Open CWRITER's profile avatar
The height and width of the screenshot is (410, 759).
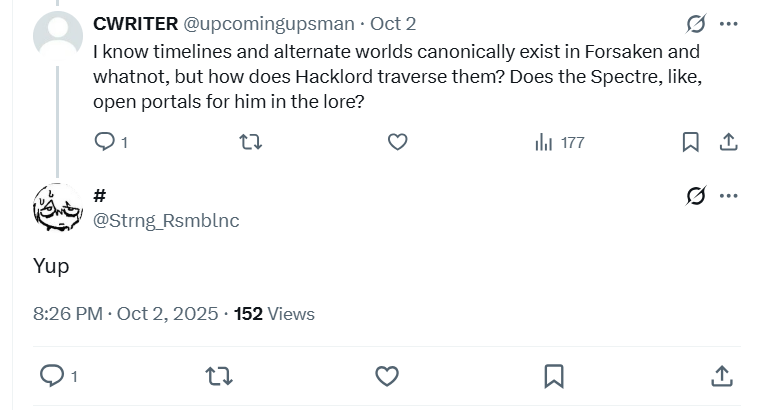pyautogui.click(x=58, y=35)
